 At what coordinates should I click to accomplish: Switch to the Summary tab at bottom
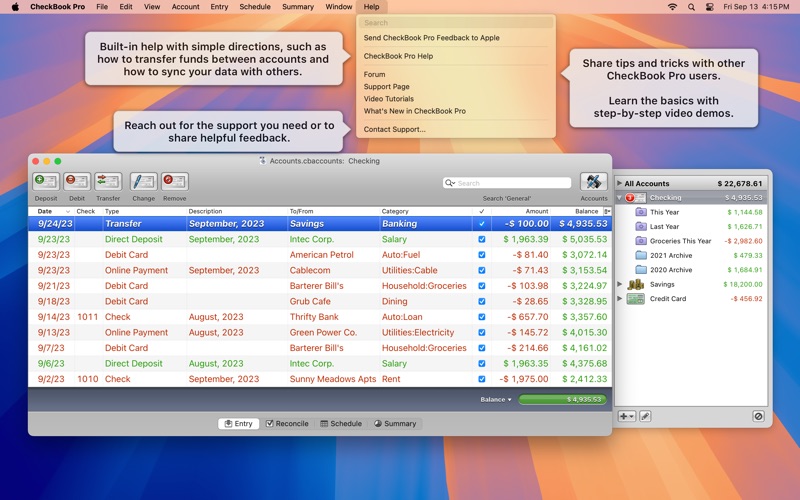pos(395,423)
